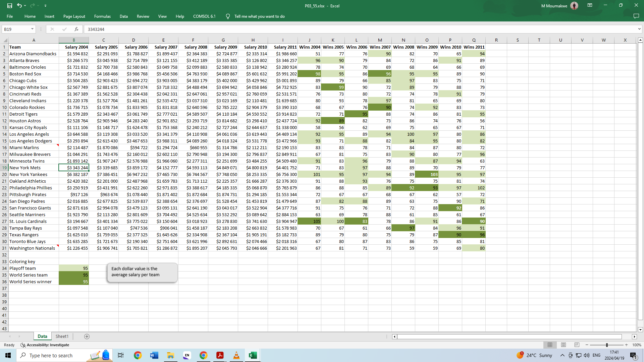Open the Tell Me search box

click(x=259, y=16)
